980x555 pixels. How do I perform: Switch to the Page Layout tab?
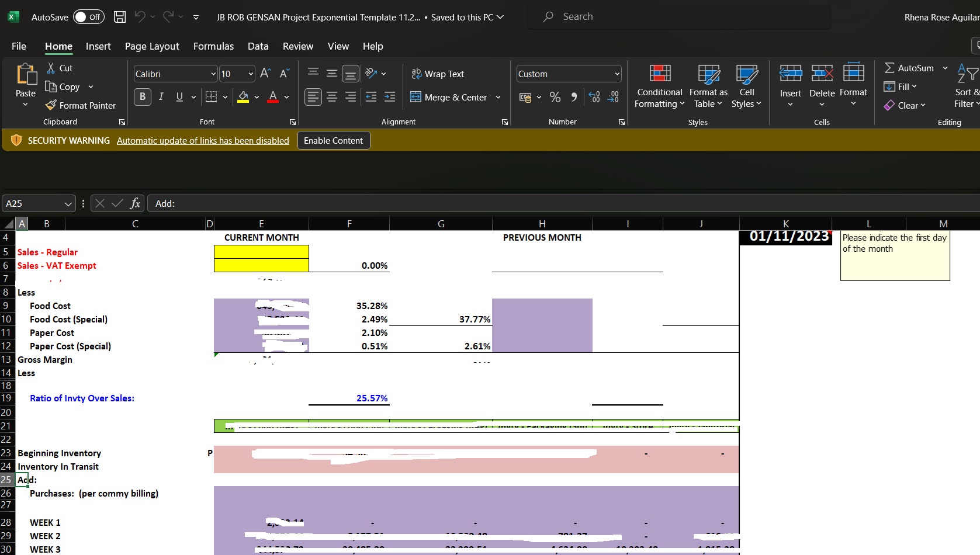tap(152, 46)
